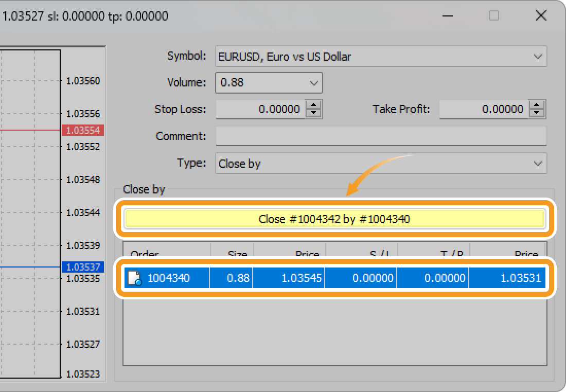Focus the Take Profit value field
This screenshot has width=566, height=392.
coord(484,109)
